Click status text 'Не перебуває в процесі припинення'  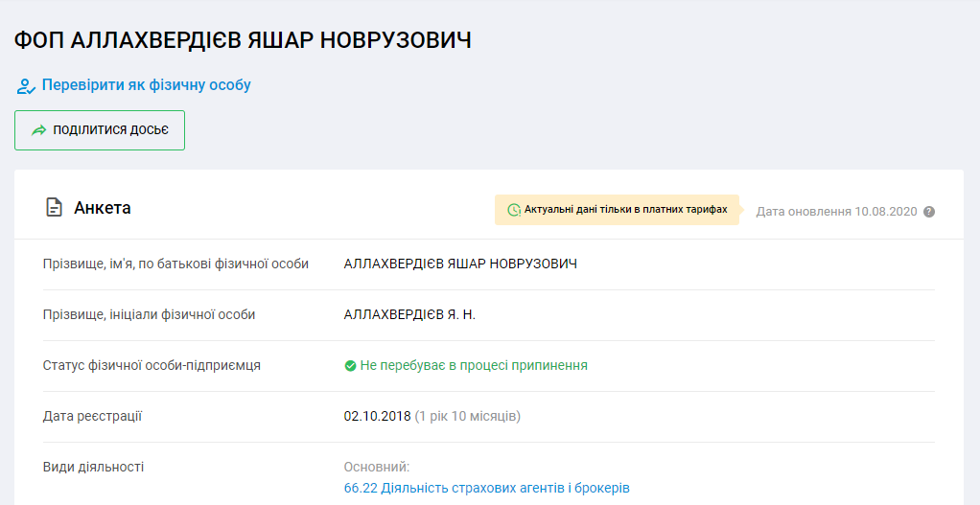click(473, 365)
